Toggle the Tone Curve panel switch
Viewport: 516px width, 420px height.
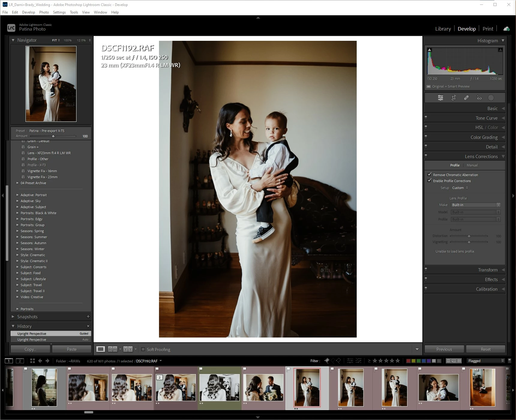click(x=426, y=118)
